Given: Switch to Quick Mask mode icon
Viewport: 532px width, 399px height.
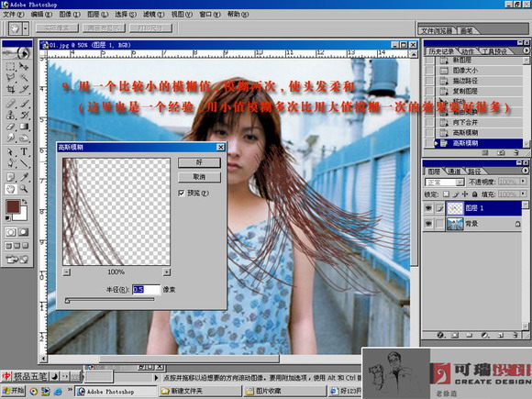Looking at the screenshot, I should pos(24,232).
